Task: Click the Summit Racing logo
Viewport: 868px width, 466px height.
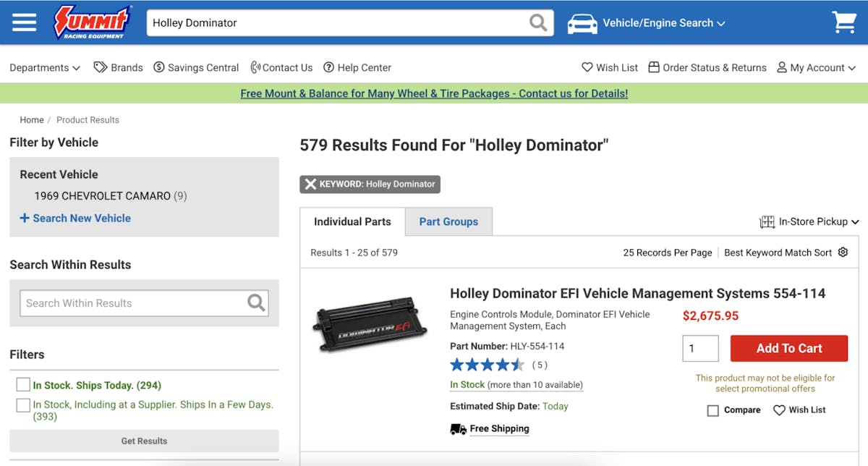Action: (x=92, y=22)
